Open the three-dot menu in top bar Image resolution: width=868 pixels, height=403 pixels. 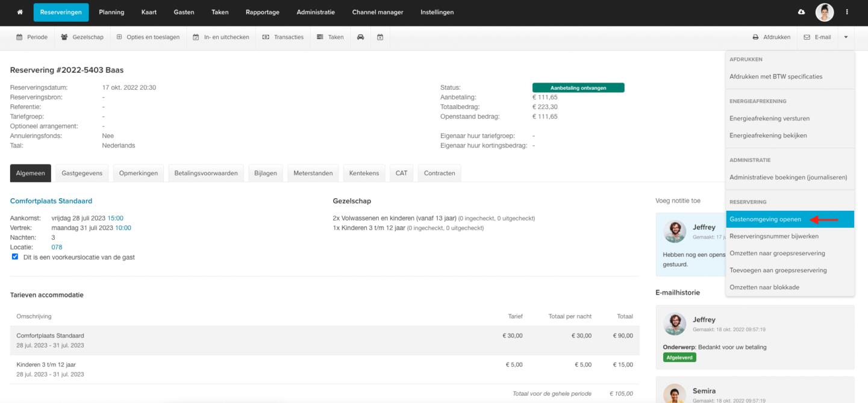click(x=847, y=13)
